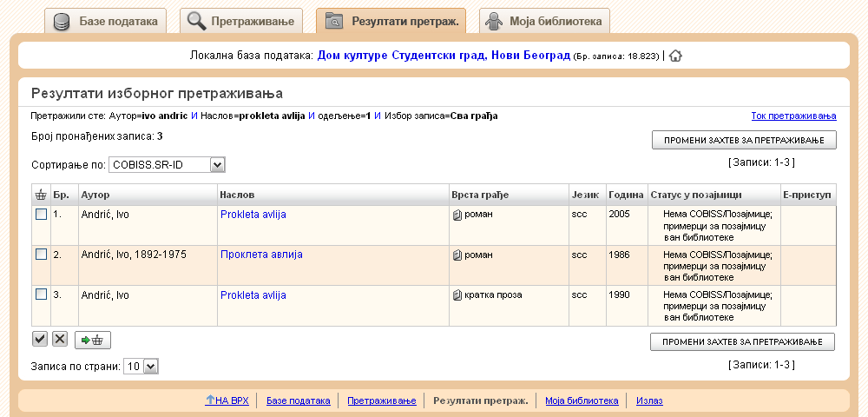
Task: Click the magnifier icon on the Претраживање tab
Action: [x=196, y=22]
